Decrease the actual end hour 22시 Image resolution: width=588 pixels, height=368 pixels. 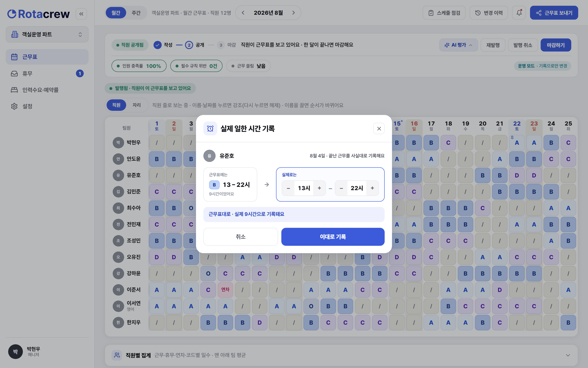tap(341, 188)
